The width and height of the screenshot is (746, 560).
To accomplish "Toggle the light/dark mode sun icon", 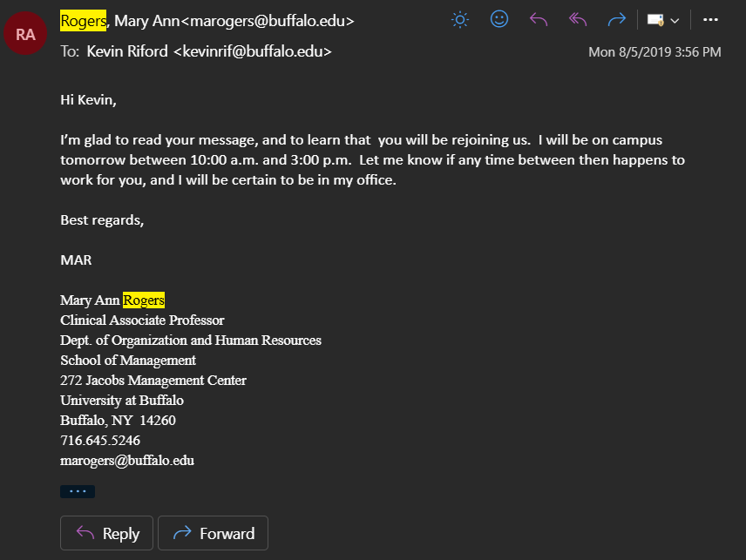I will click(x=460, y=20).
